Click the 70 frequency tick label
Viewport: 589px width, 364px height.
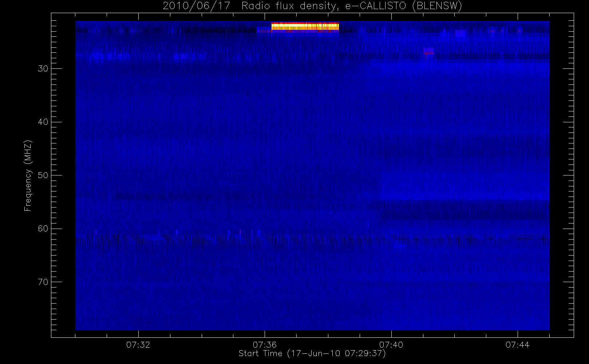pos(43,282)
